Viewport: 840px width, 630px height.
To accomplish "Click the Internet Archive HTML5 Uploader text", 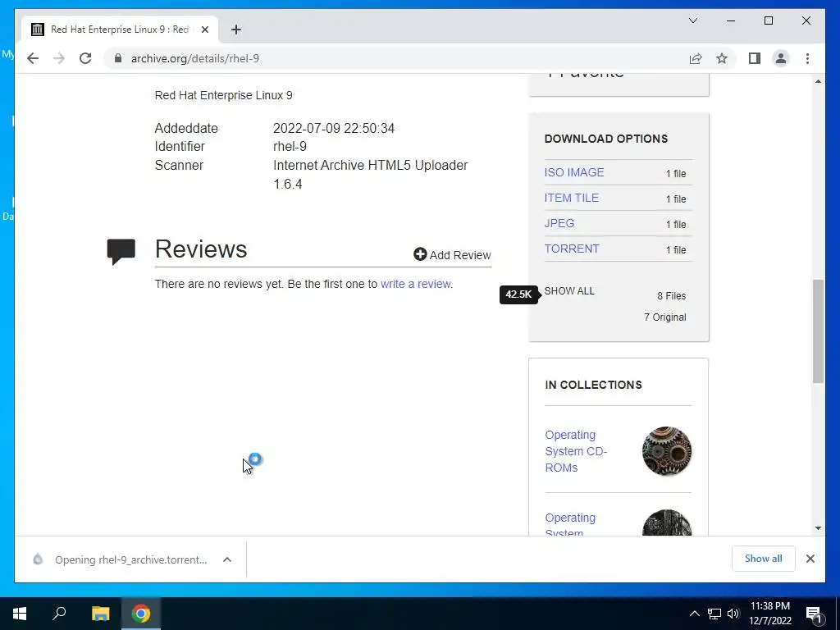I will point(370,165).
